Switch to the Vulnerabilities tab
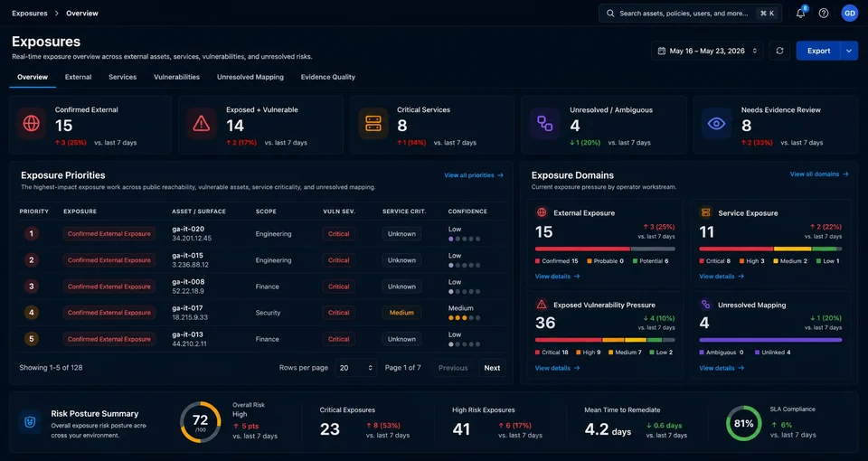The width and height of the screenshot is (868, 461). tap(176, 77)
